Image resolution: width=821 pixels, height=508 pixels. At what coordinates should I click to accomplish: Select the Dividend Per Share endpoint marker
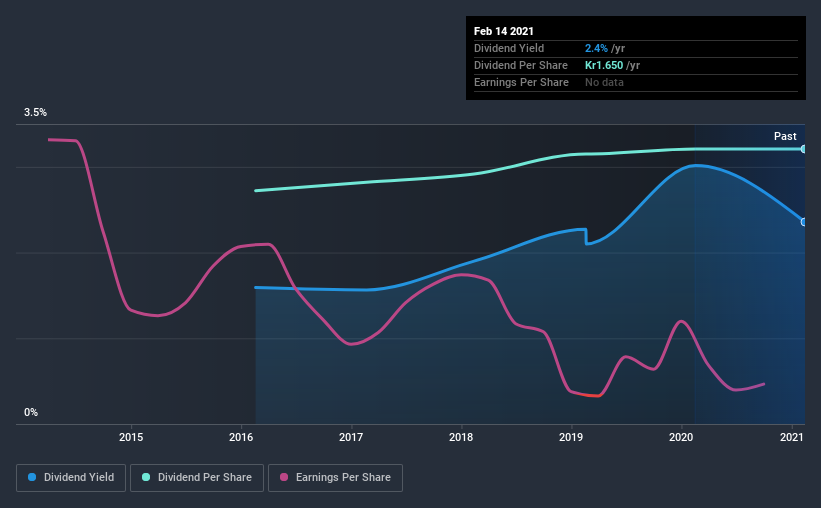click(803, 149)
